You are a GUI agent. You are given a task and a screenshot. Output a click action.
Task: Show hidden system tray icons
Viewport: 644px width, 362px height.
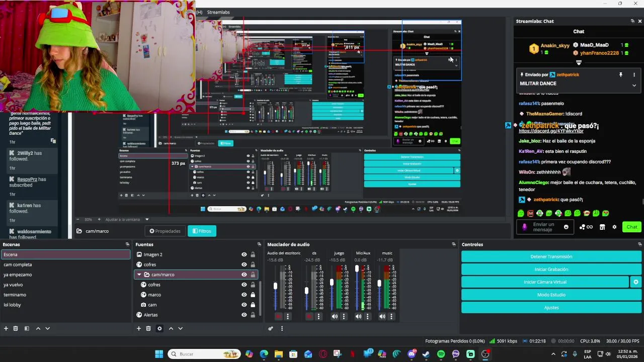click(553, 354)
